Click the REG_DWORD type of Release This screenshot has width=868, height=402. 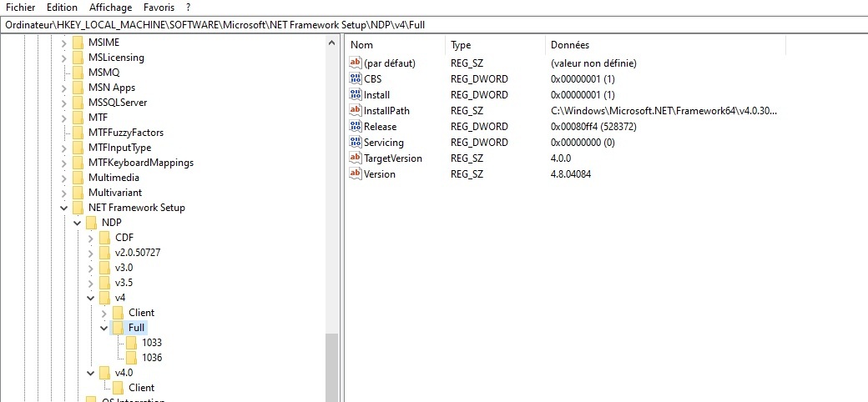[x=479, y=126]
